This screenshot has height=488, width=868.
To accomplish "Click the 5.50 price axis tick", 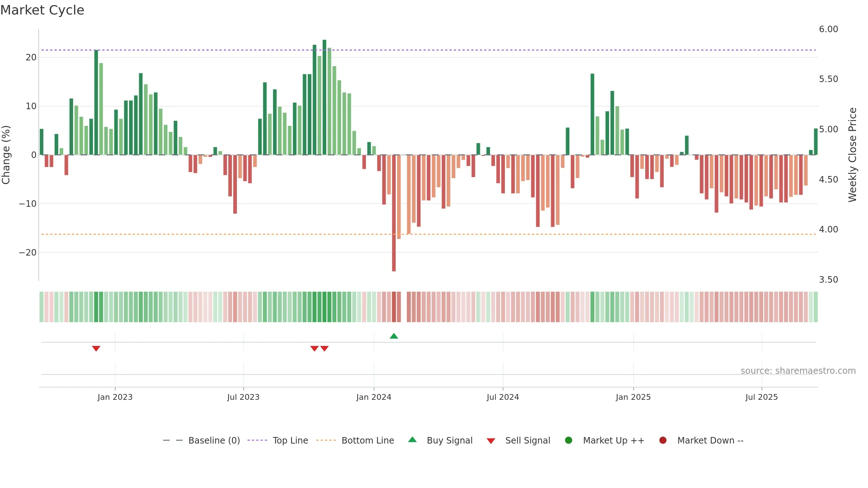I will pos(829,79).
